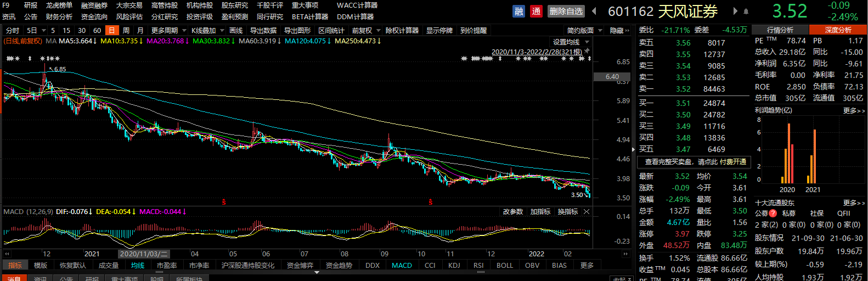Click the pin icon beside date range

[x=587, y=51]
